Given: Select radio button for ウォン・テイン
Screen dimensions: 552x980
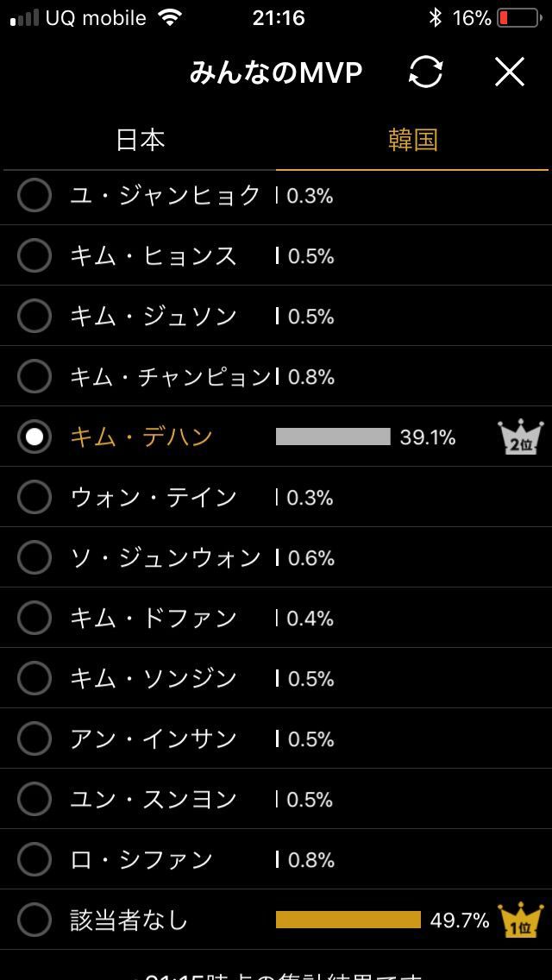Looking at the screenshot, I should 34,498.
